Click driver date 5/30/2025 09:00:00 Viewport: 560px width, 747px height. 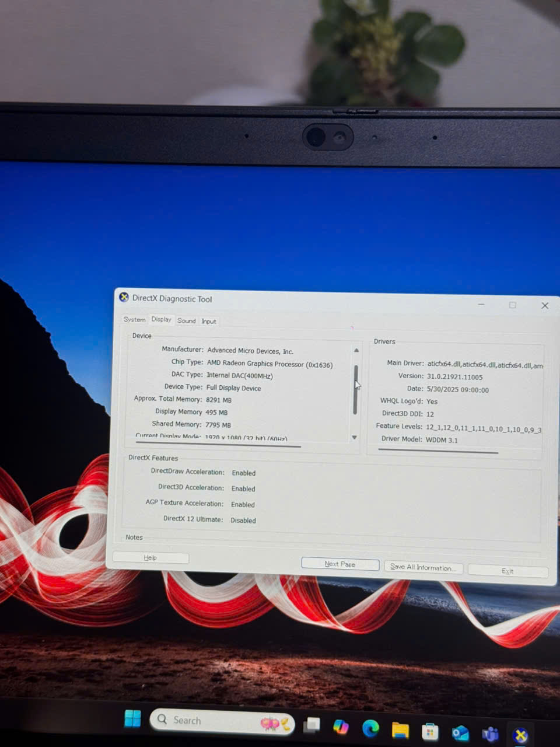(x=457, y=390)
